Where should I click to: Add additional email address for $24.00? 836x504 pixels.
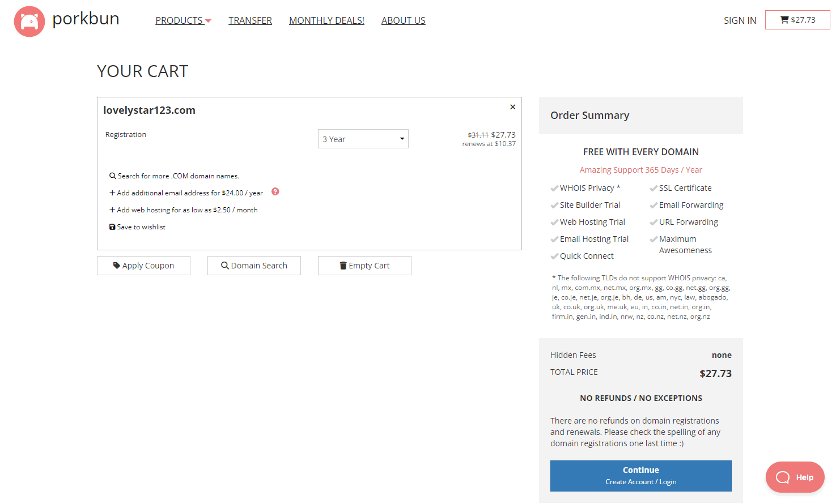[x=186, y=193]
